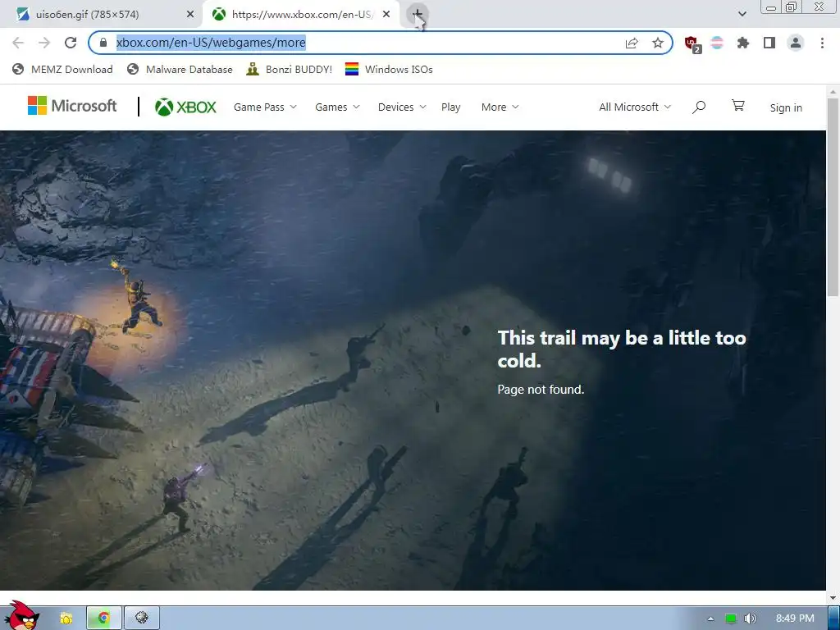The height and width of the screenshot is (630, 840).
Task: Open the green network tray icon
Action: [x=731, y=619]
